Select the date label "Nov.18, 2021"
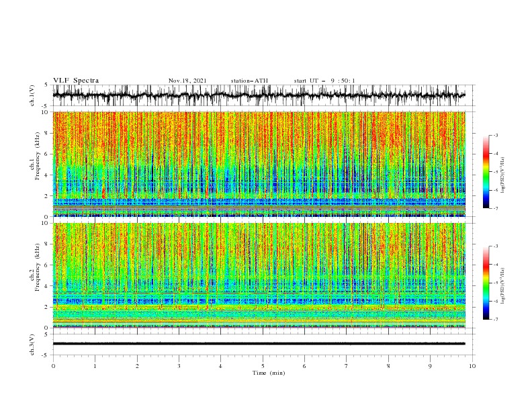This screenshot has height=411, width=532. point(187,81)
